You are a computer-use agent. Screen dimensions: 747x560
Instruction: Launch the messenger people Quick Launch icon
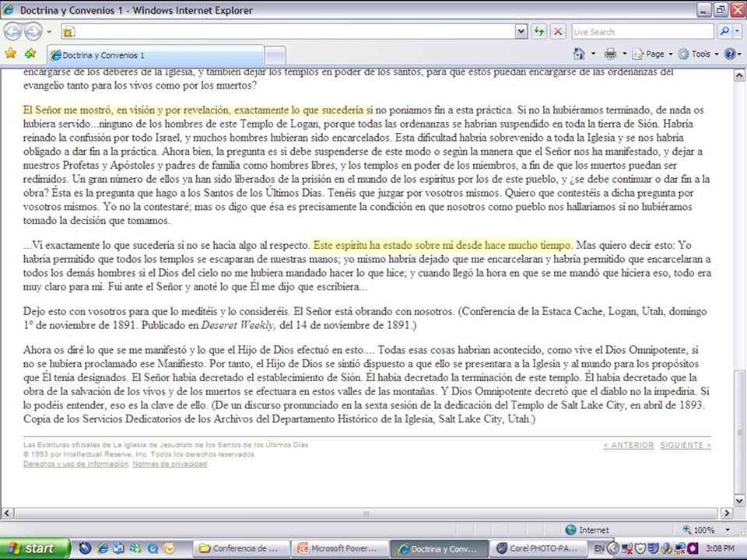pos(135,548)
